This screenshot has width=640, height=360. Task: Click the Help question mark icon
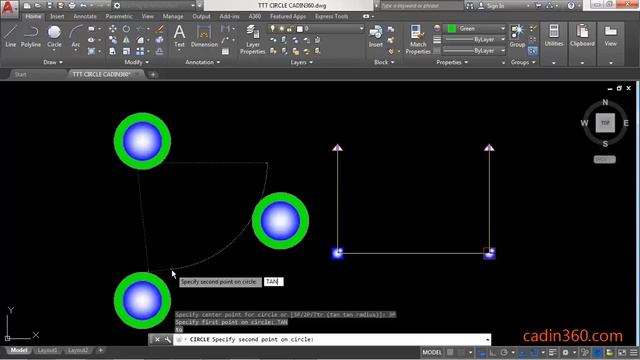pyautogui.click(x=571, y=6)
